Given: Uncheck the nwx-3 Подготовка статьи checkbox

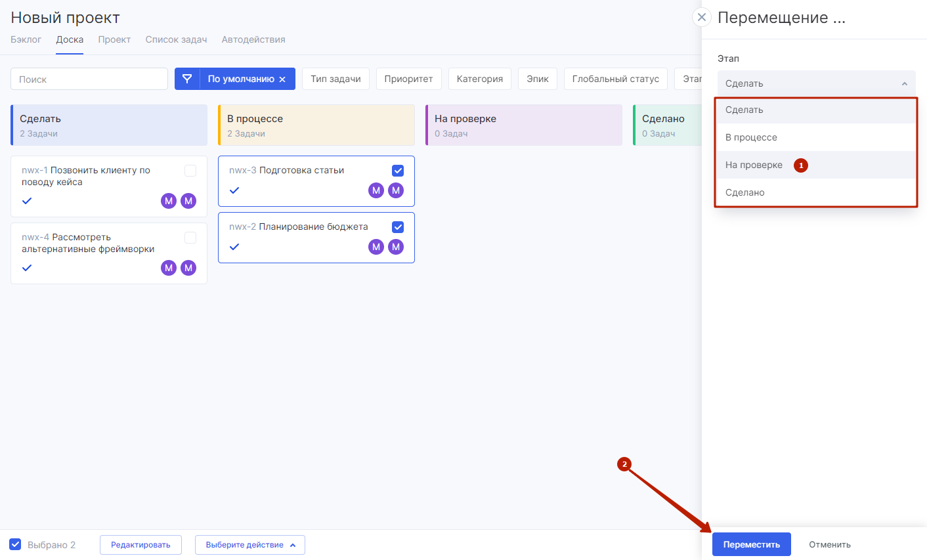Looking at the screenshot, I should (398, 171).
